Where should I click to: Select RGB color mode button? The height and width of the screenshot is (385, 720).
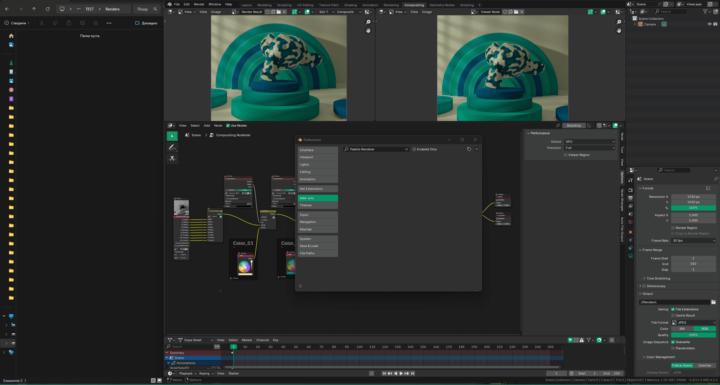(x=705, y=329)
